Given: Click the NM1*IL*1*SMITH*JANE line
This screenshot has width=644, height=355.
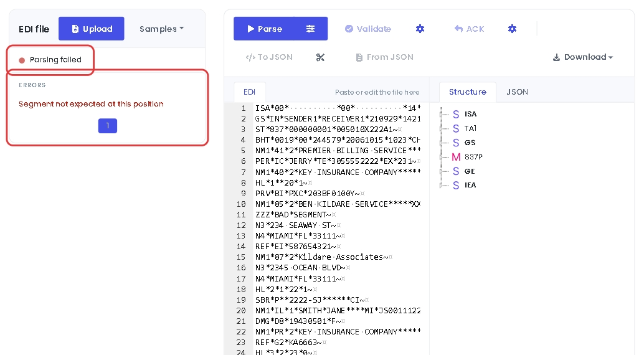Looking at the screenshot, I should pos(338,311).
